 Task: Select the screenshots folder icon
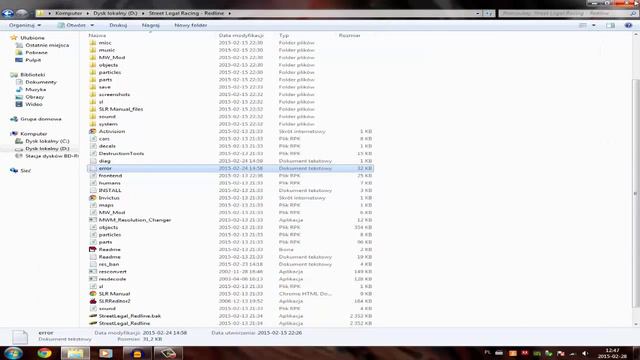click(93, 94)
